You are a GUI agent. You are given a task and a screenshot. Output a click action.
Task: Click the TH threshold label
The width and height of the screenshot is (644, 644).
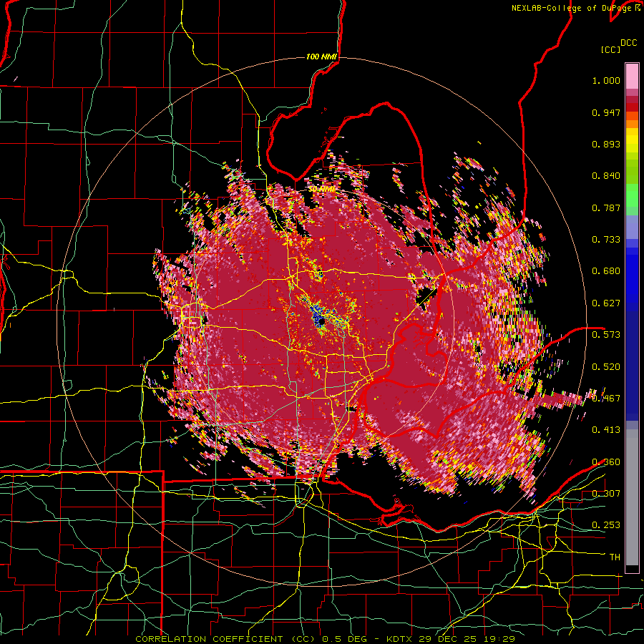[615, 557]
